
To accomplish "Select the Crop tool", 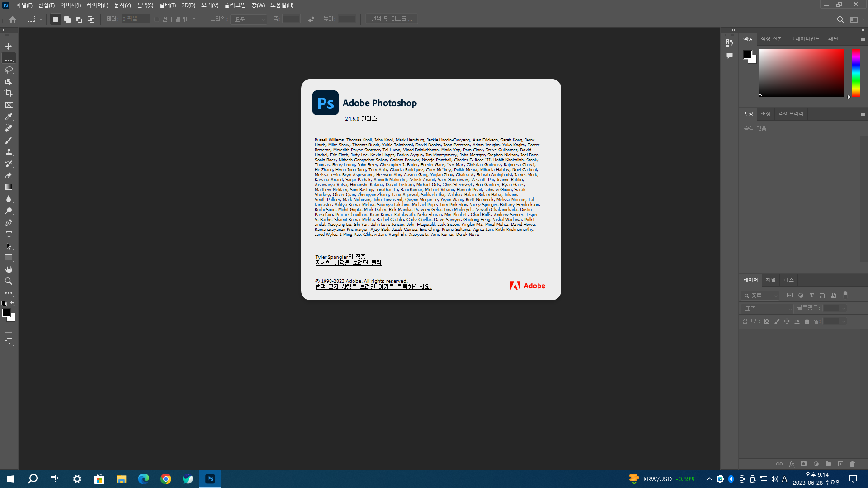I will pos(9,93).
